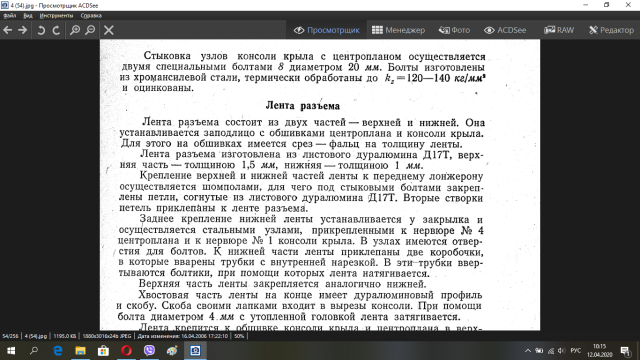Image resolution: width=640 pixels, height=360 pixels.
Task: Open the notification center
Action: coord(626,351)
